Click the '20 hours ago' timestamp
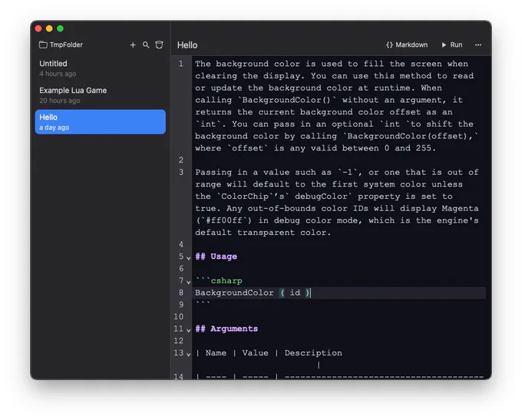 (60, 101)
